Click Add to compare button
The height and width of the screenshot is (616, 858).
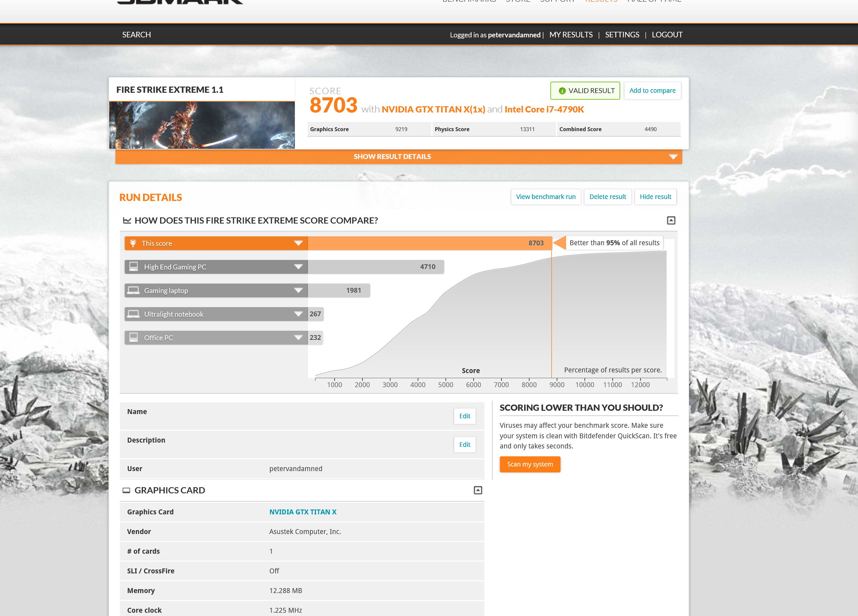point(652,91)
